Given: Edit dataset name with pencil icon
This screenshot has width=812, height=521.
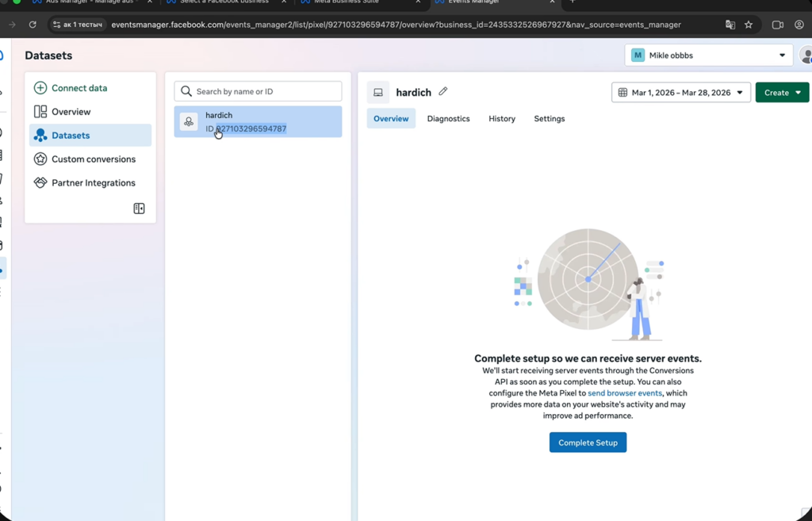Looking at the screenshot, I should pos(442,91).
